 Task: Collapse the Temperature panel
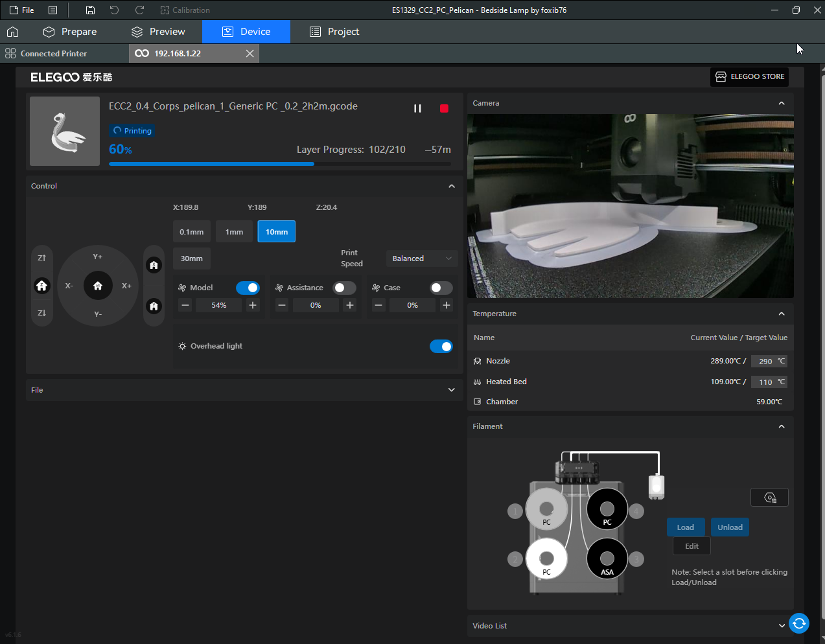pyautogui.click(x=782, y=314)
